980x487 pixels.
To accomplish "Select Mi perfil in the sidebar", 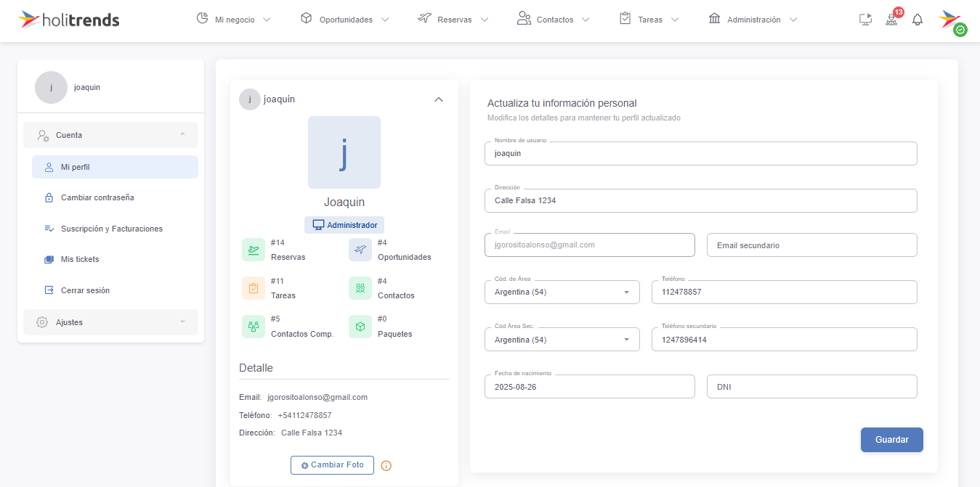I will 115,167.
